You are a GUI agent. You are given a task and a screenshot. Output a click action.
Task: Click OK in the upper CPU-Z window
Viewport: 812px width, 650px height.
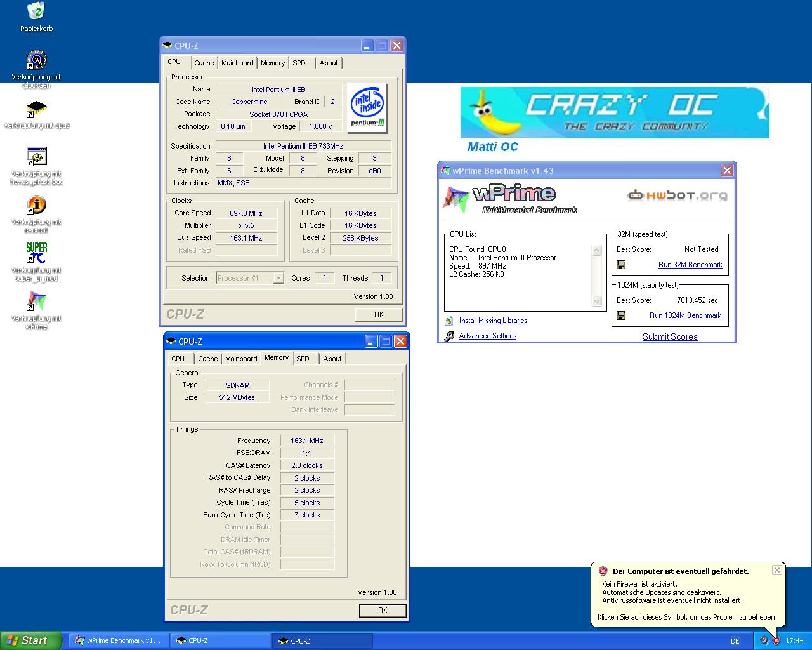pyautogui.click(x=379, y=315)
